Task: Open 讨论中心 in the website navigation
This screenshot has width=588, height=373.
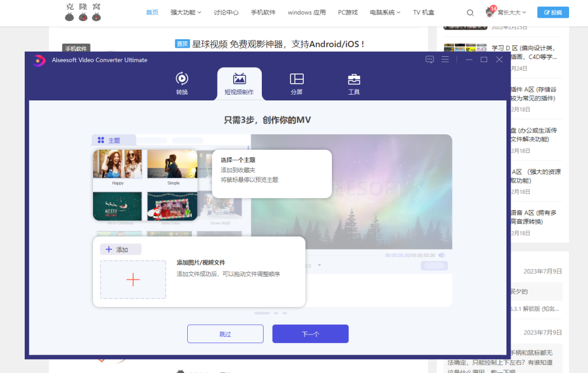Action: (x=226, y=13)
